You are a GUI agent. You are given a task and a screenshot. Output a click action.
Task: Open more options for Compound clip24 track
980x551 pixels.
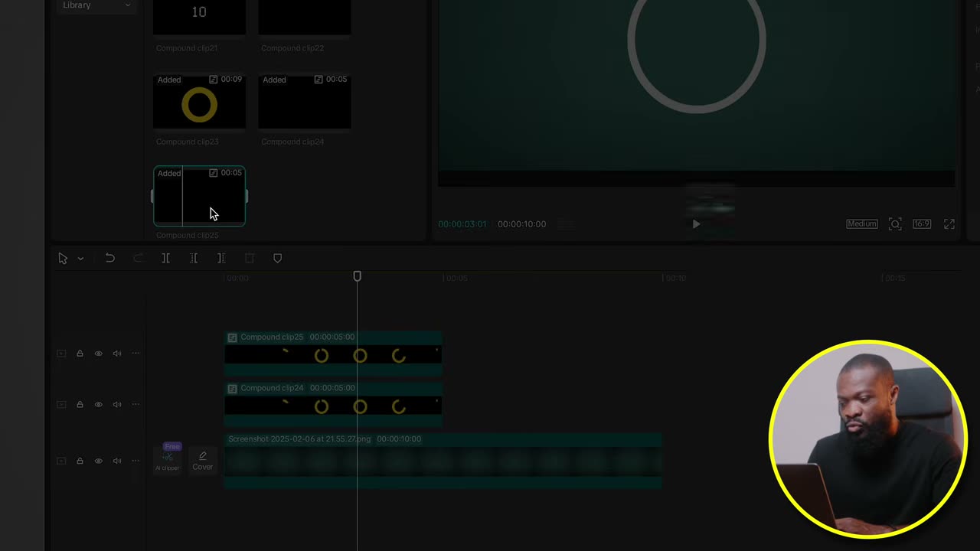tap(136, 405)
